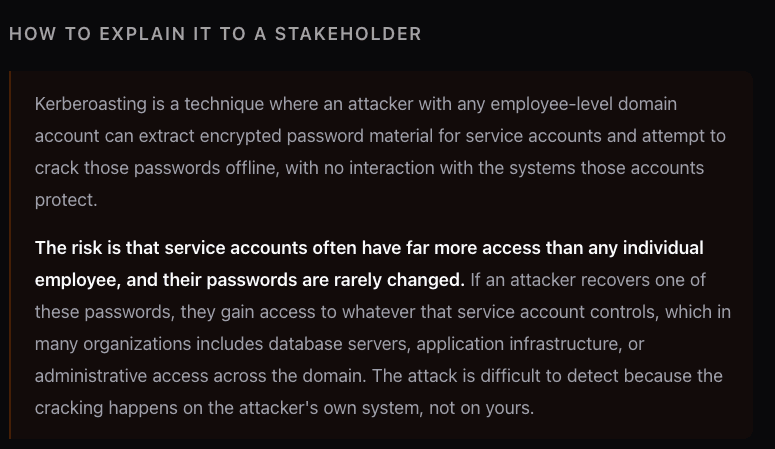Click the words "many organizations"
This screenshot has width=775, height=449.
tap(106, 344)
